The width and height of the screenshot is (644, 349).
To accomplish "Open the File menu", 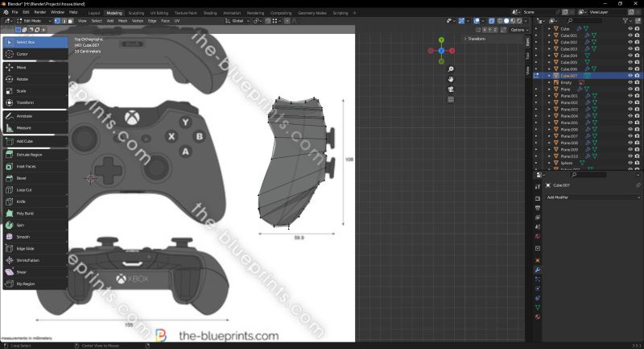I will [14, 12].
